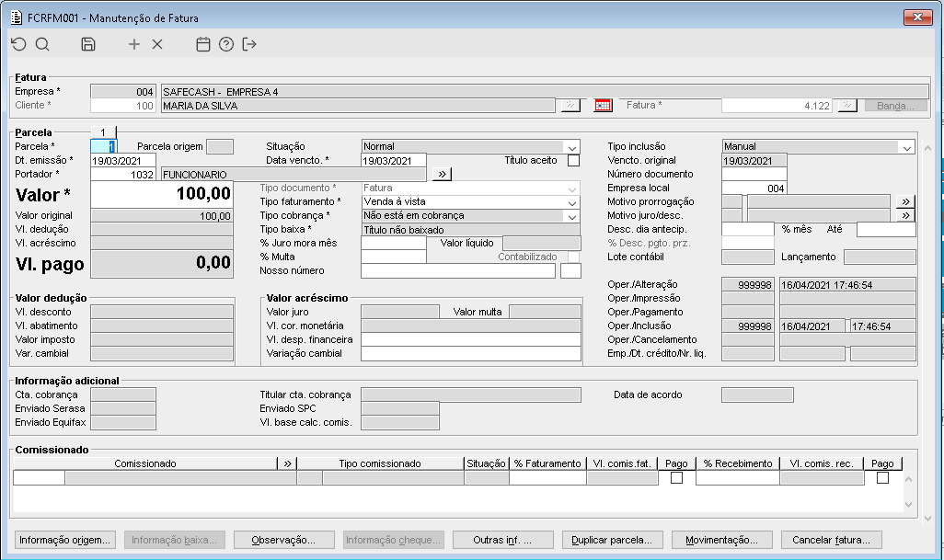This screenshot has height=560, width=944.
Task: Click the Parcela panel scroll-down arrow
Action: (927, 518)
